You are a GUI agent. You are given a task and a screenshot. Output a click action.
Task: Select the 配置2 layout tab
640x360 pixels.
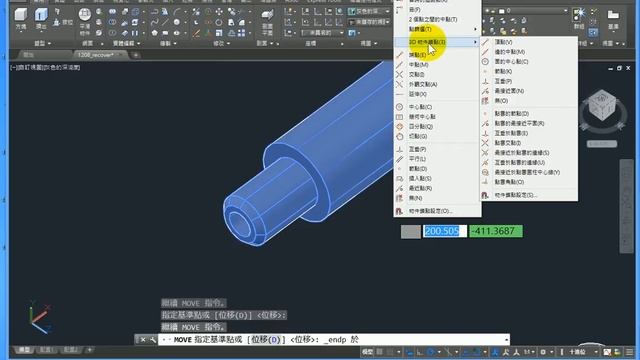point(70,350)
